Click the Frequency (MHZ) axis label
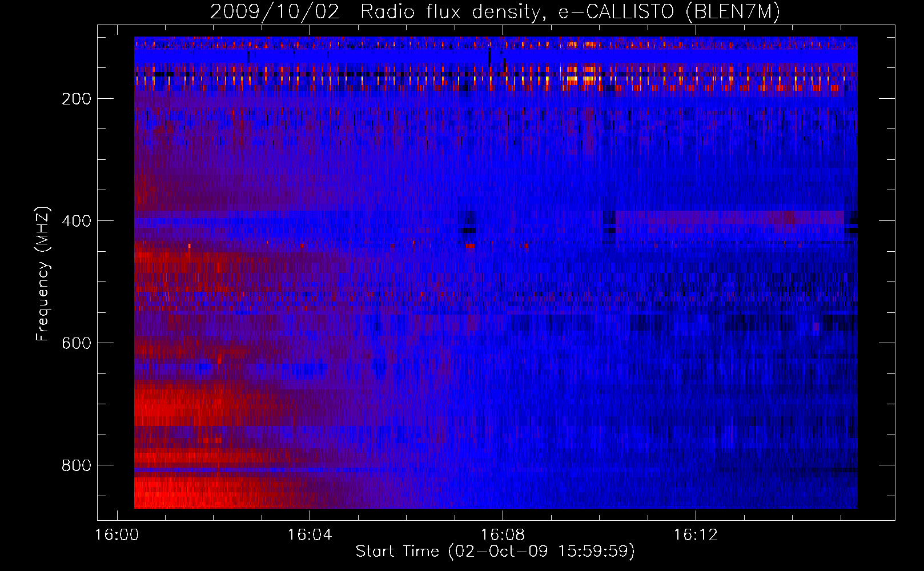 click(x=43, y=274)
